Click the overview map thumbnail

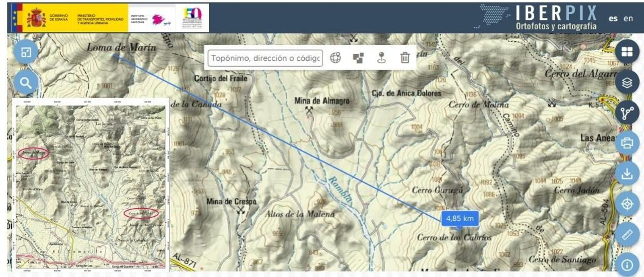pyautogui.click(x=91, y=185)
